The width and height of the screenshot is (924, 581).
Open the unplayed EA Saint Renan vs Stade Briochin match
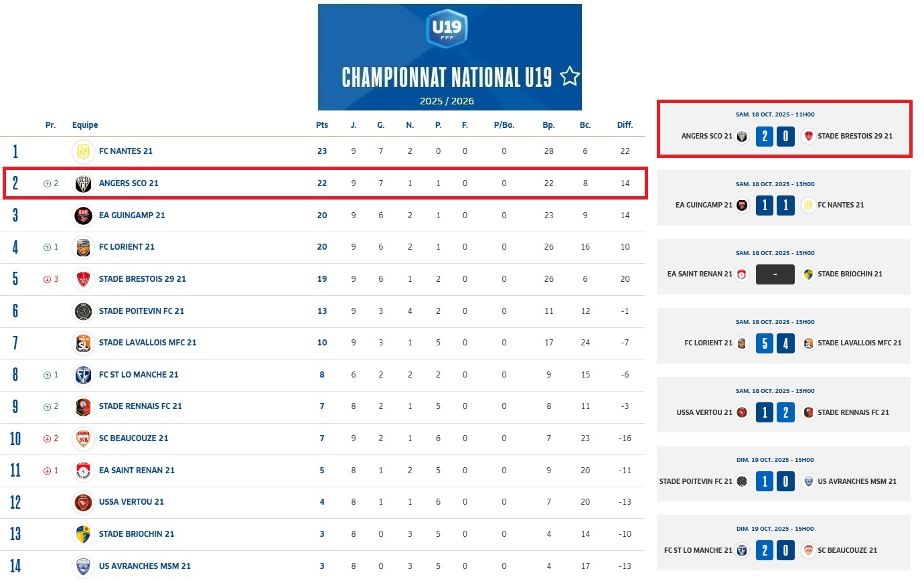tap(775, 274)
